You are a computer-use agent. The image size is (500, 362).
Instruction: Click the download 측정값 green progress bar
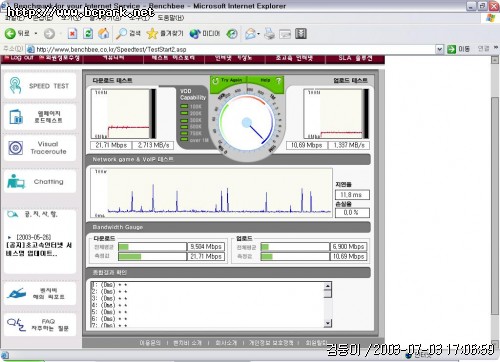tap(130, 256)
